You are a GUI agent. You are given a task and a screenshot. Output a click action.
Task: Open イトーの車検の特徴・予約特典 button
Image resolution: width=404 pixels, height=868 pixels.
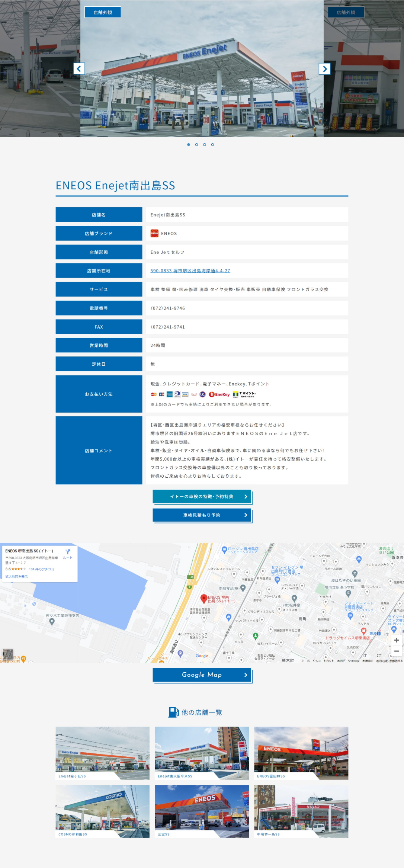click(x=202, y=496)
